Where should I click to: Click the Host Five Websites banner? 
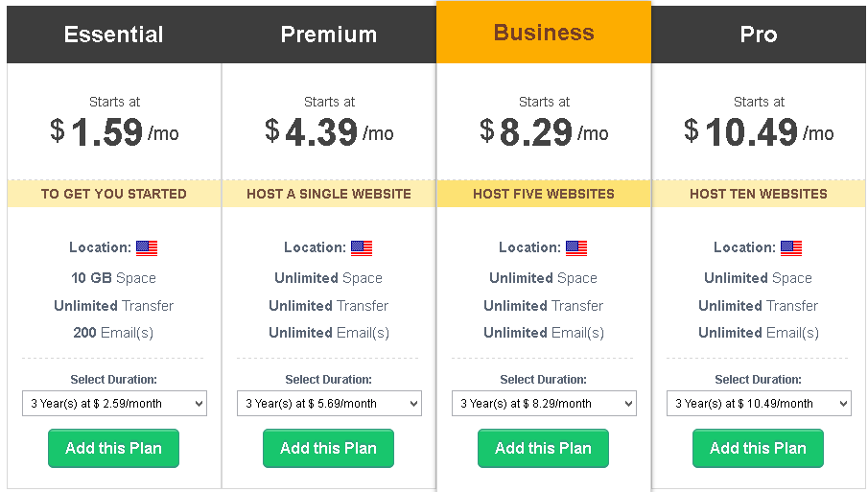pos(544,194)
